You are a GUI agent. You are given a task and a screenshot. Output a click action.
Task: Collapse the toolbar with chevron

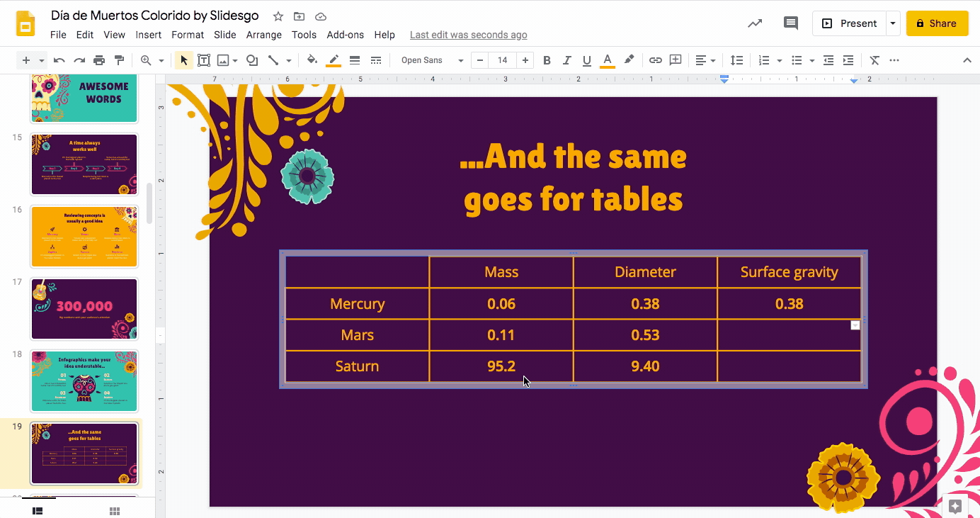[x=967, y=60]
